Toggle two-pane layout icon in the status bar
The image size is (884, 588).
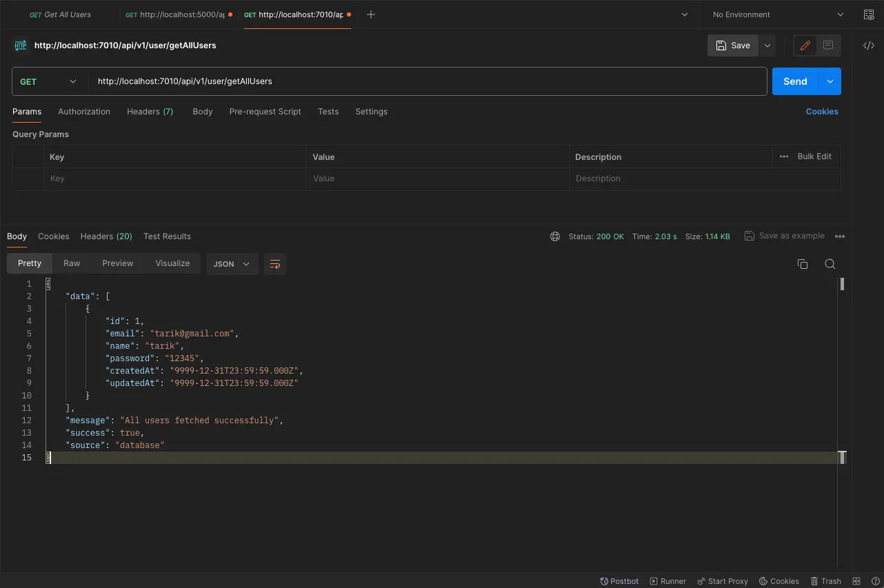tap(856, 581)
